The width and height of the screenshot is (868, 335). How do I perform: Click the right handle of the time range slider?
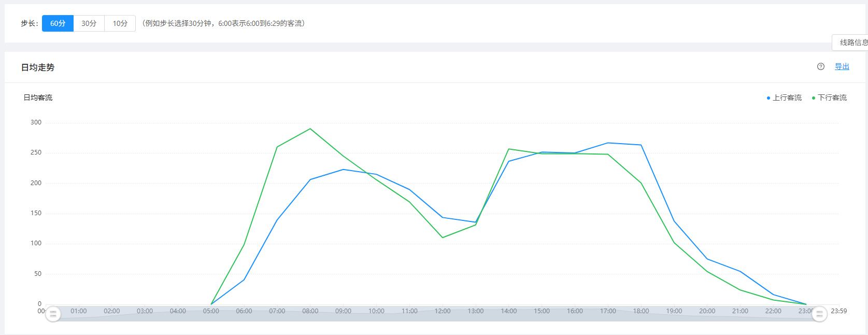click(819, 314)
